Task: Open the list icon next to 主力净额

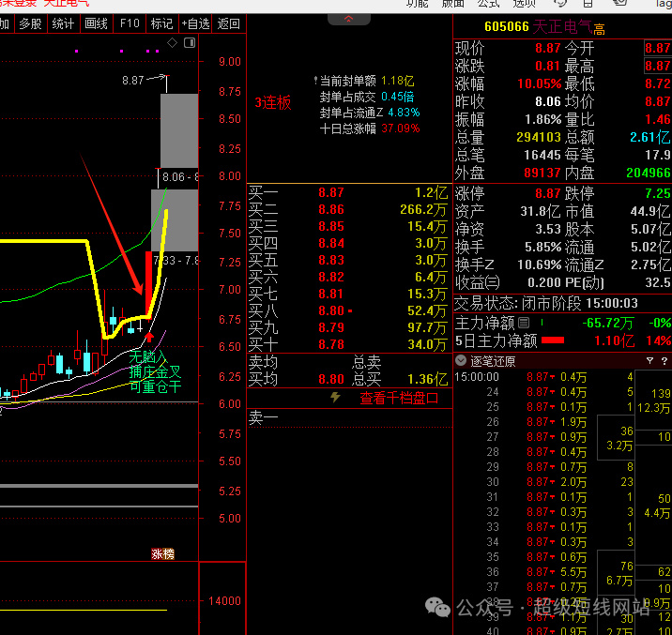Action: (524, 323)
